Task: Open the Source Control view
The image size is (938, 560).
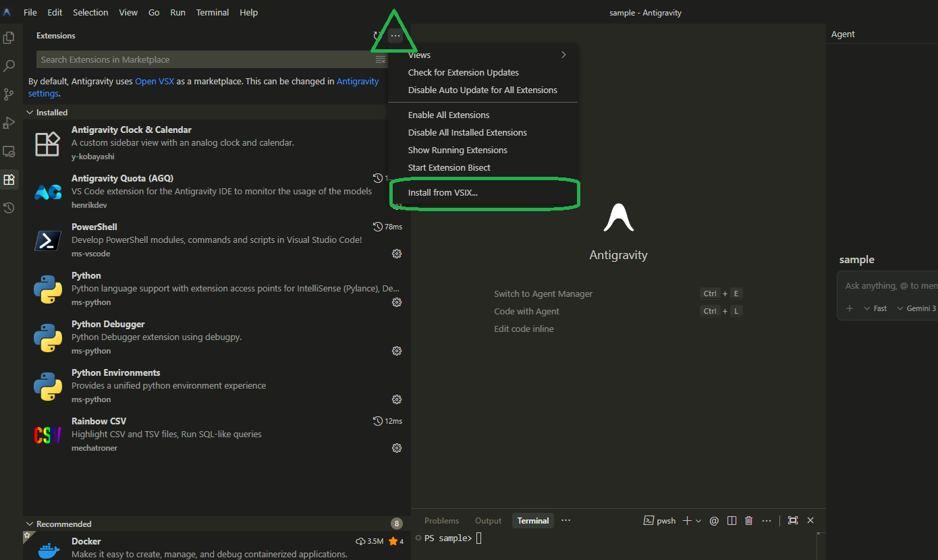Action: point(9,94)
